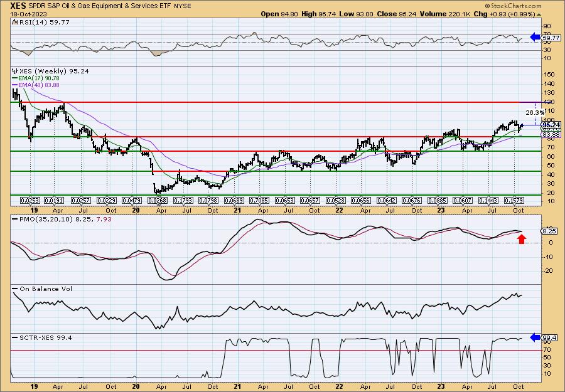This screenshot has height=392, width=565.
Task: Click the fund name SPDR S&P Oil & Gas Equipment & Services ETF
Action: point(98,6)
